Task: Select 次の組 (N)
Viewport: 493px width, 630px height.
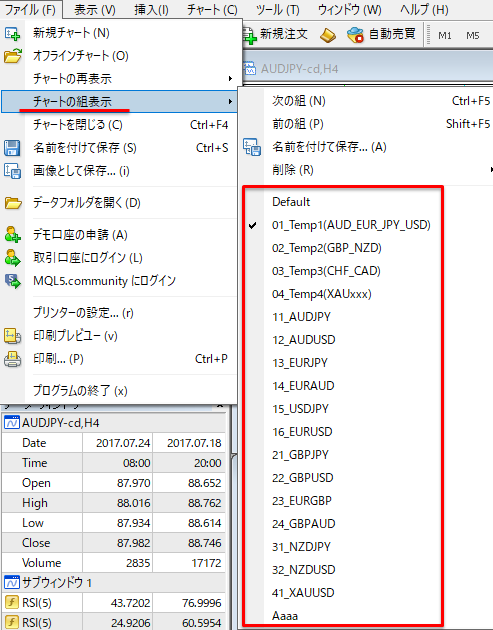Action: (367, 101)
